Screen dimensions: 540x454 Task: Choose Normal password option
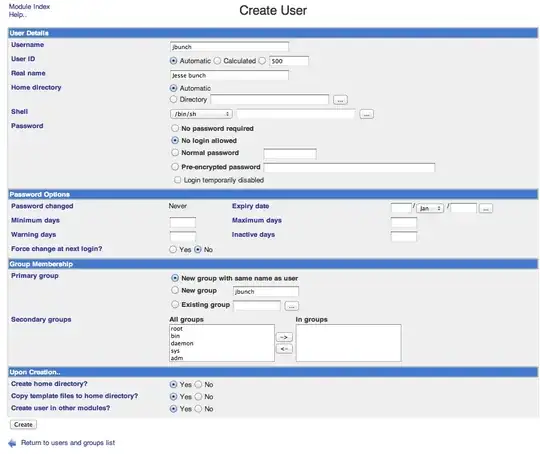click(x=175, y=152)
